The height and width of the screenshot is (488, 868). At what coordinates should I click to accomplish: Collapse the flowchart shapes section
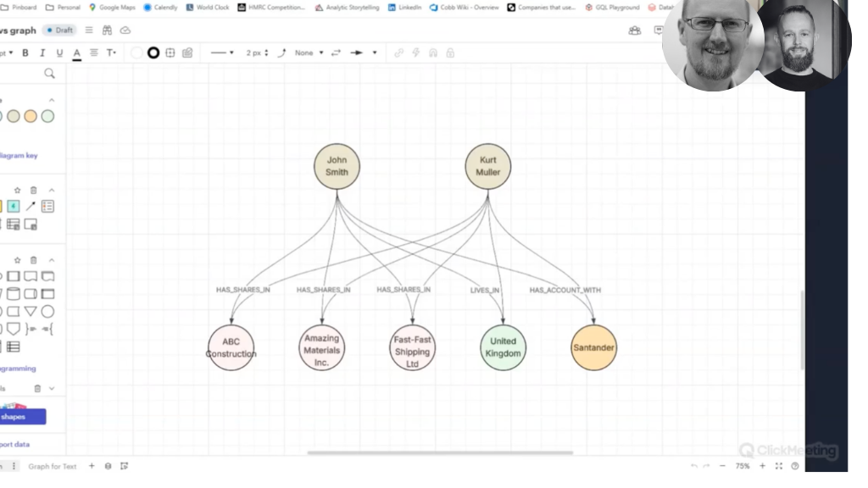click(x=52, y=260)
